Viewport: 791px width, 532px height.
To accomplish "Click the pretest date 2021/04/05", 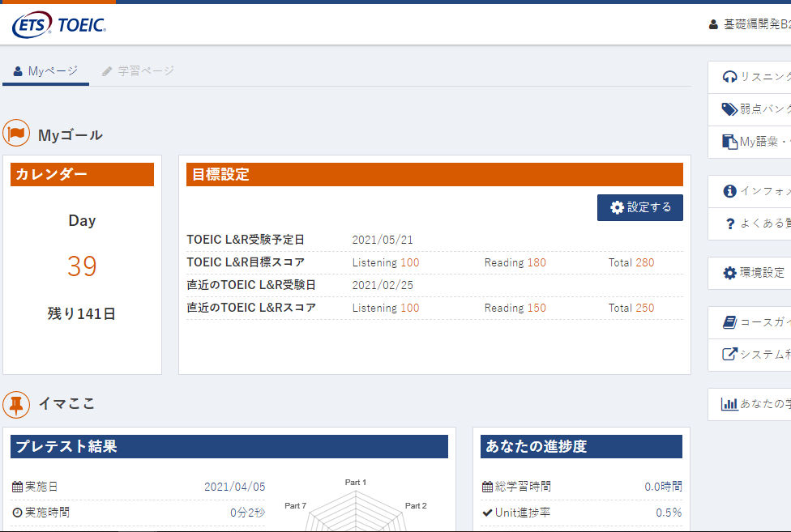I will tap(234, 487).
